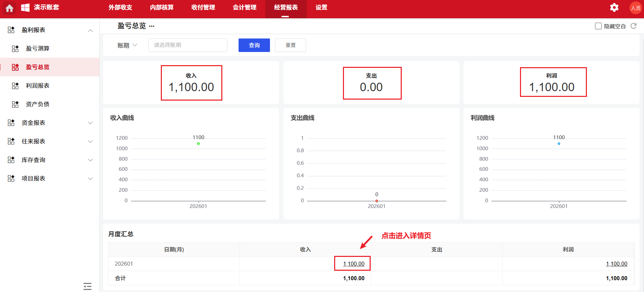
Task: Click the windows logo beside 演示账套
Action: [25, 7]
